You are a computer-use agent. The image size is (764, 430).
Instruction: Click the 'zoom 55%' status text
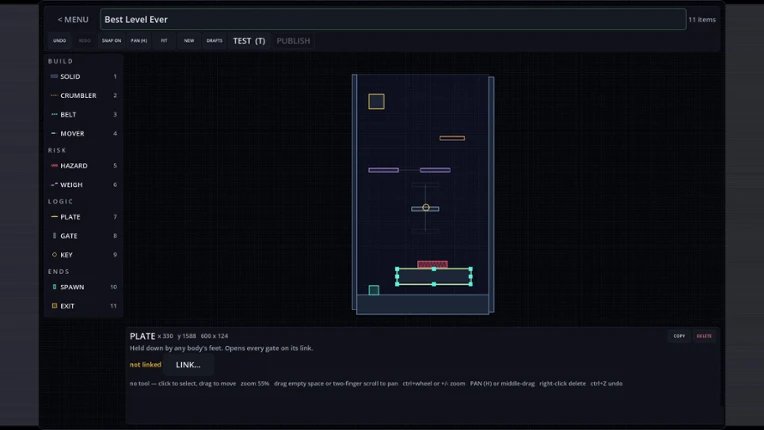[255, 384]
